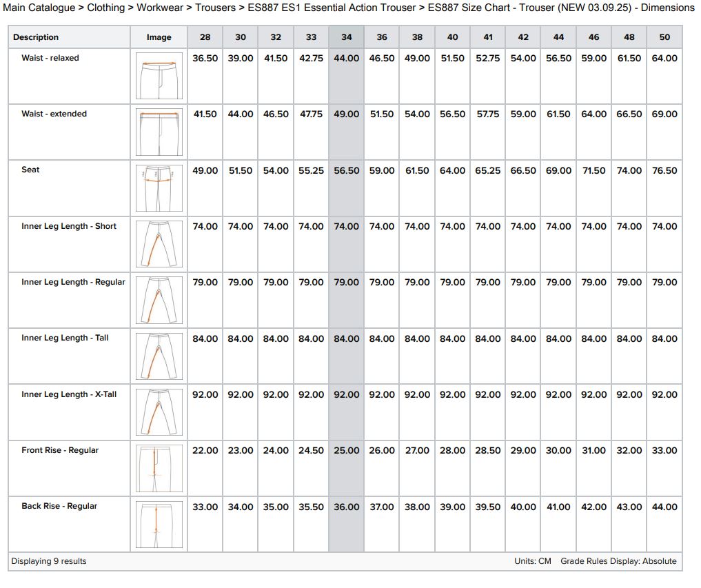View the Inner Leg Length - Tall image
Viewport: 701px width, 588px height.
point(159,356)
